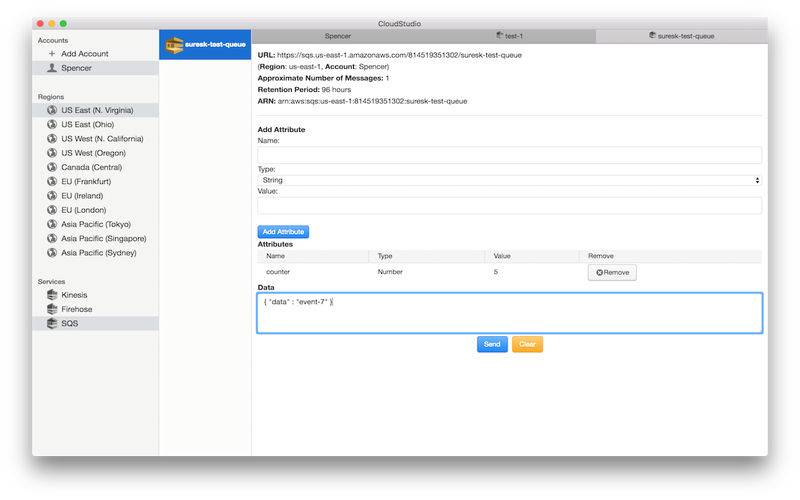
Task: Choose US West (N. California) region label
Action: pos(102,139)
